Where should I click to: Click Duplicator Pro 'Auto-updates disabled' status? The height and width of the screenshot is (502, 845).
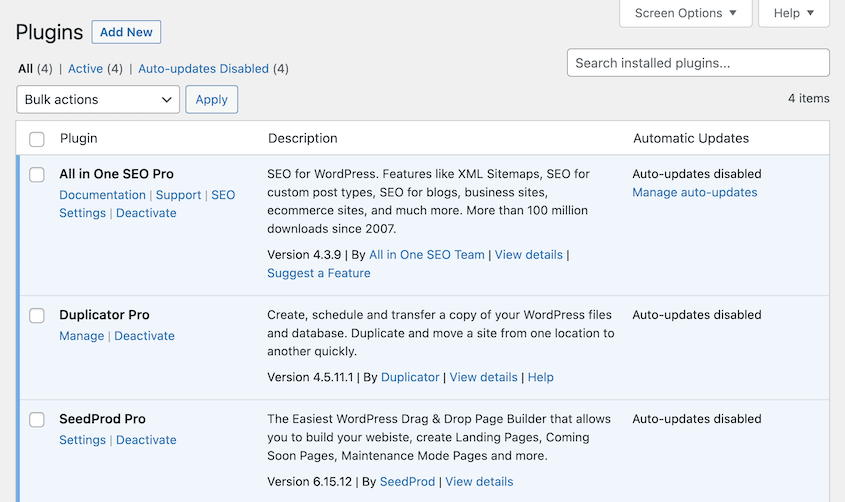(697, 315)
